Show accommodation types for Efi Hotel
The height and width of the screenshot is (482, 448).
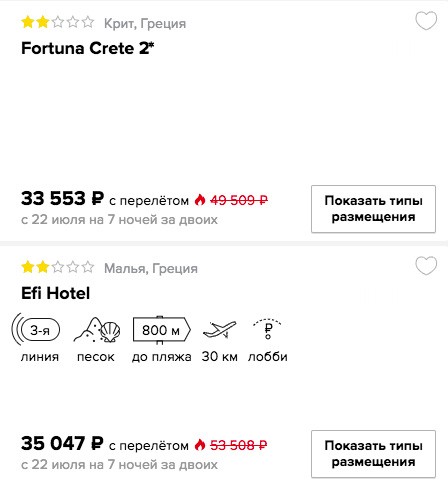click(x=373, y=454)
